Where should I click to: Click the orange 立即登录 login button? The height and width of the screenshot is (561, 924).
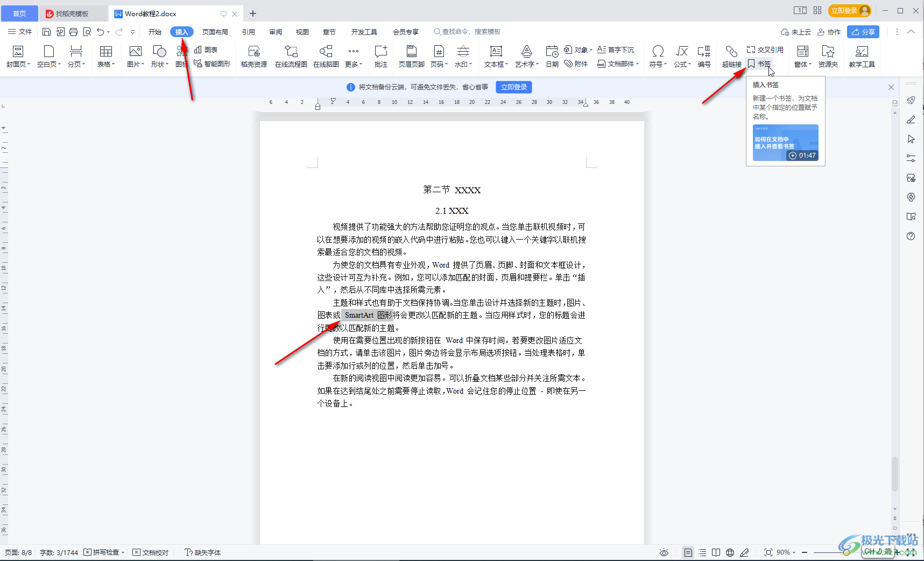[850, 11]
